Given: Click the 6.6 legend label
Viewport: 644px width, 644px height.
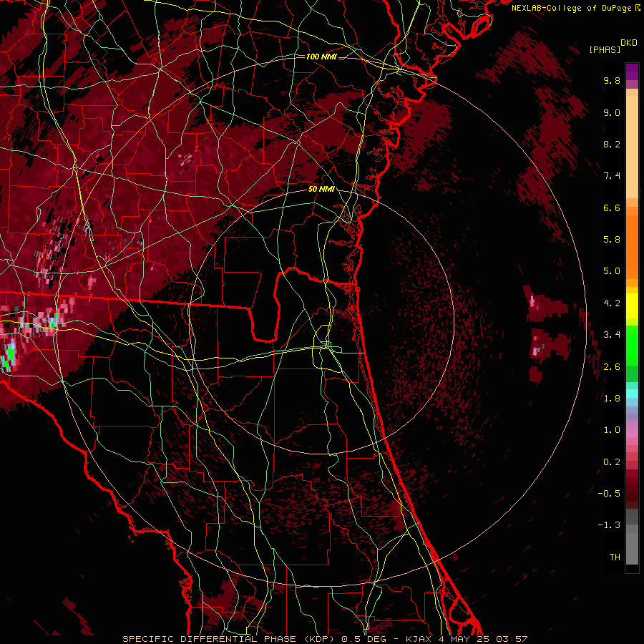Looking at the screenshot, I should tap(612, 208).
